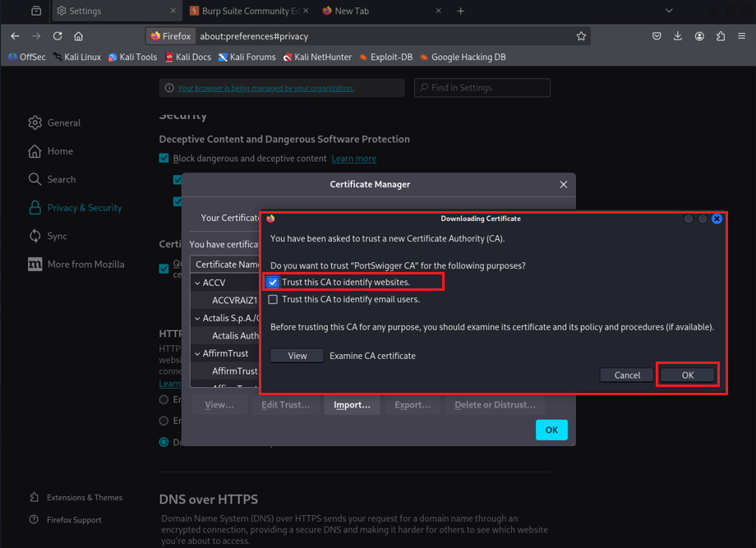Viewport: 756px width, 548px height.
Task: Open the Firefox application hamburger menu
Action: (x=741, y=36)
